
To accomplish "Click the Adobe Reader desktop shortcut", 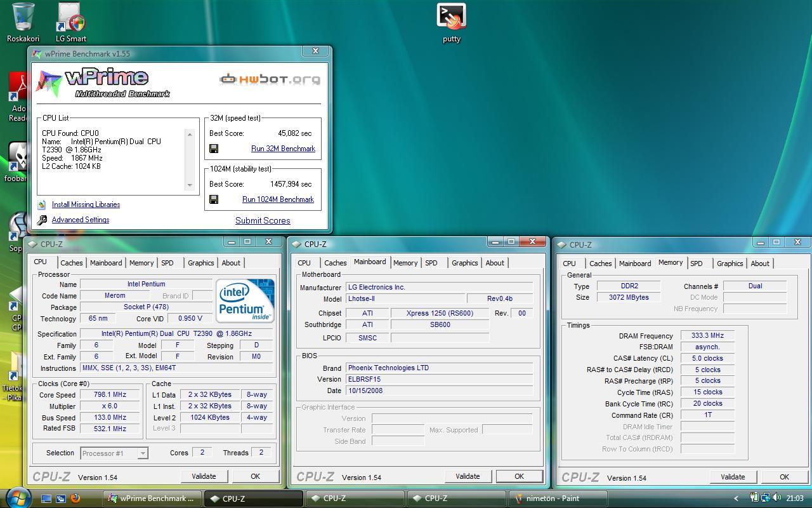I will tap(19, 88).
